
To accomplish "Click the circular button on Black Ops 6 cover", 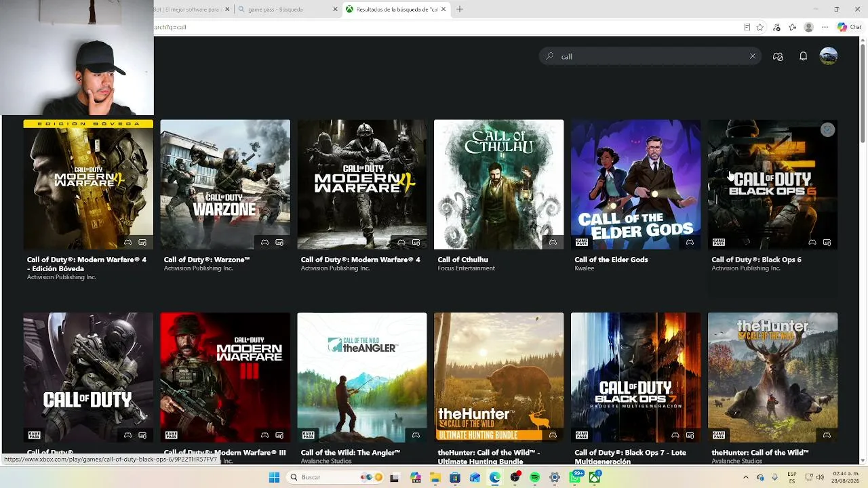I will click(827, 129).
